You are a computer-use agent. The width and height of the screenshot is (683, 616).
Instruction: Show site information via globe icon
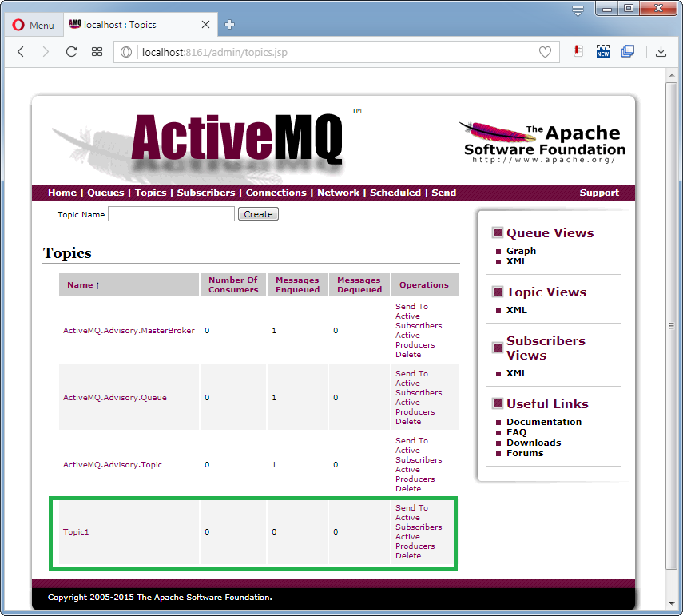click(126, 52)
